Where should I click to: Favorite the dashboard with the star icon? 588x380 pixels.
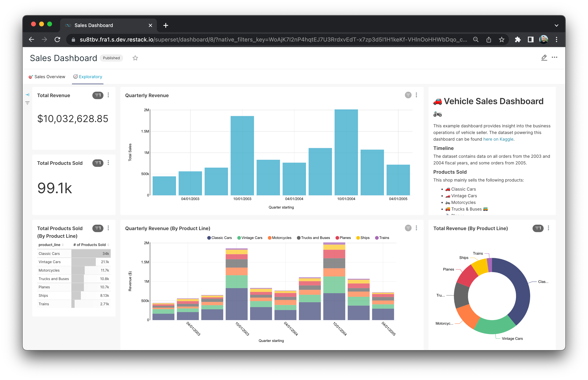coord(135,58)
